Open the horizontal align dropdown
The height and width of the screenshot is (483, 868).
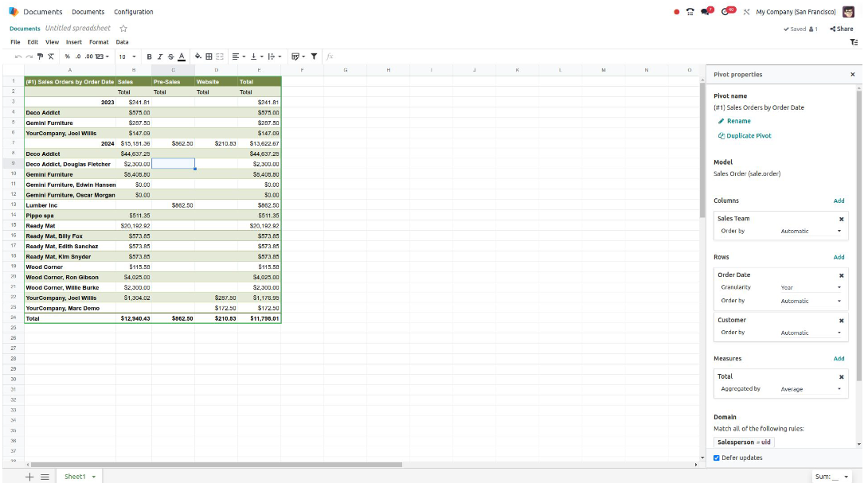tap(239, 56)
